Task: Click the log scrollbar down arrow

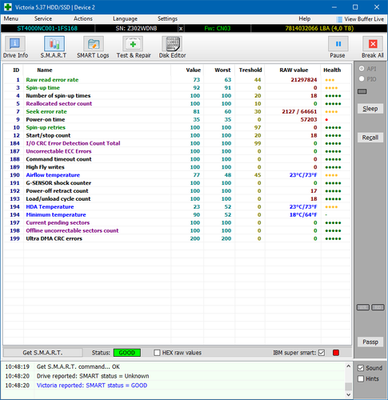Action: coord(348,394)
